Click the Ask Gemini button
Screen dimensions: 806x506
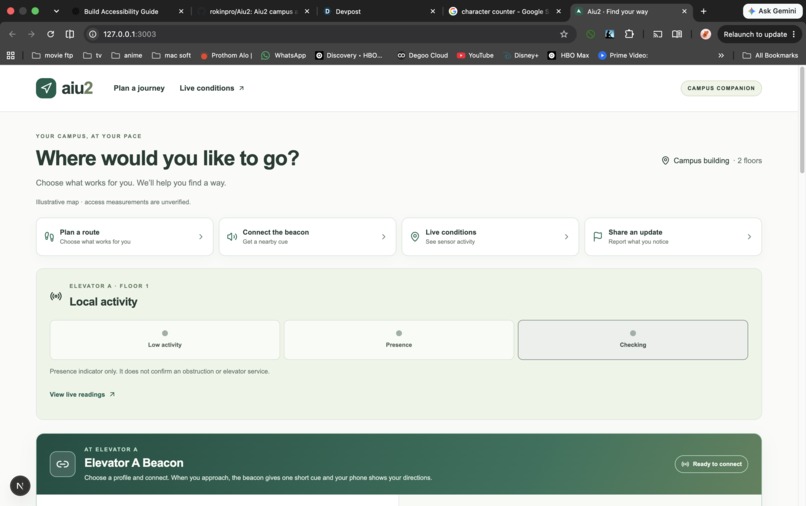click(x=772, y=11)
